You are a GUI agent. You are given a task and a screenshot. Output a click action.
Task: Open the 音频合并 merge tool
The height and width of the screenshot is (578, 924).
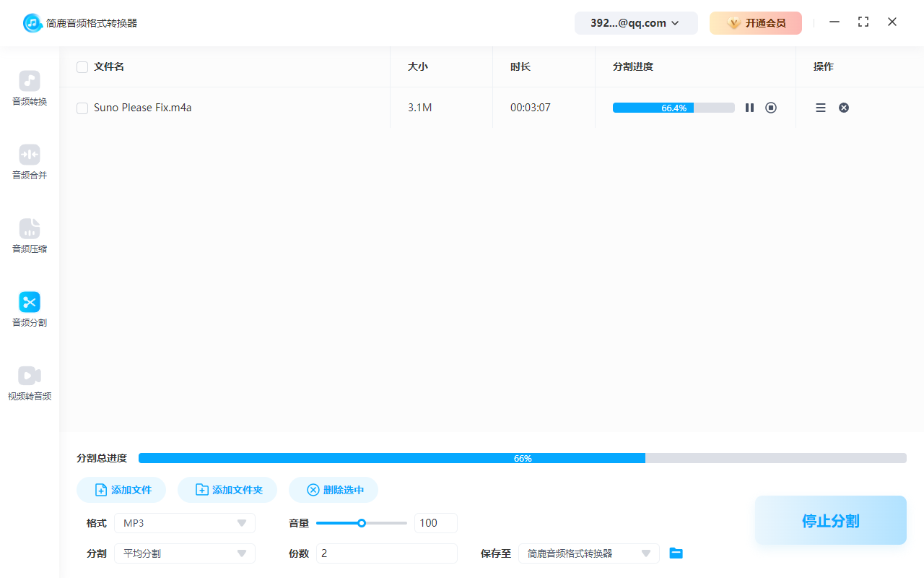(29, 162)
